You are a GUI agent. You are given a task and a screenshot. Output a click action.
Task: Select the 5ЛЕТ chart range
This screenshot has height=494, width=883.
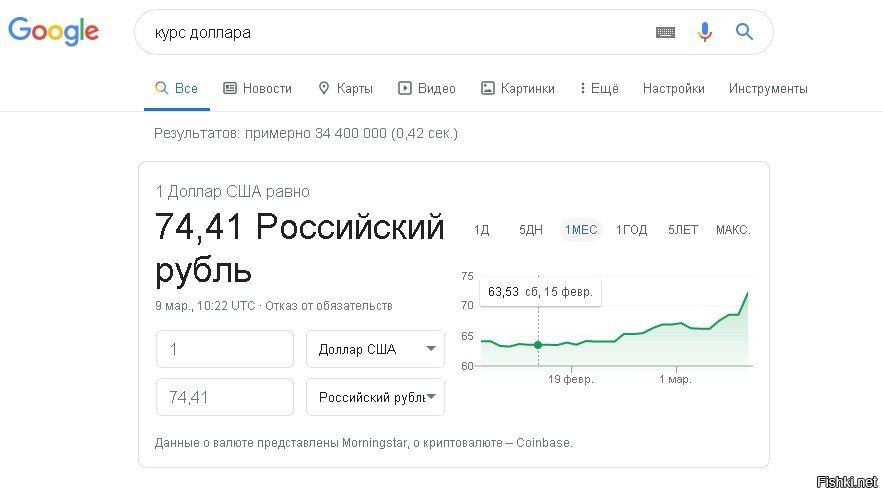pyautogui.click(x=683, y=230)
